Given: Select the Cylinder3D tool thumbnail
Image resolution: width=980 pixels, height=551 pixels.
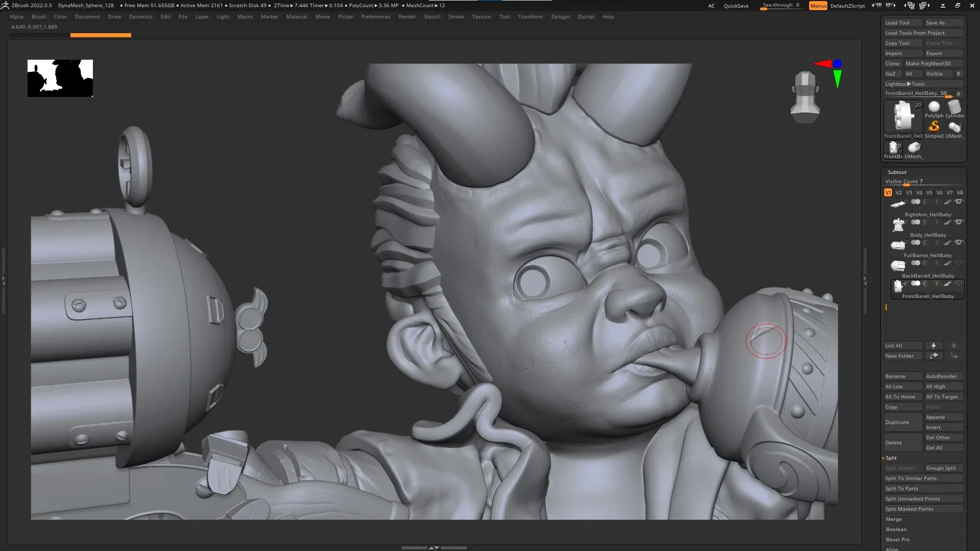Looking at the screenshot, I should pyautogui.click(x=953, y=107).
